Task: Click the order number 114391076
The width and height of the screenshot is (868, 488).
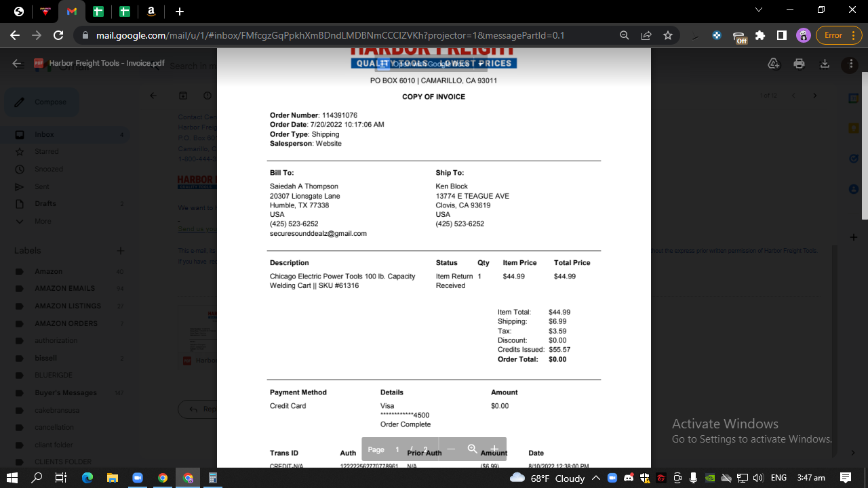Action: click(x=340, y=115)
